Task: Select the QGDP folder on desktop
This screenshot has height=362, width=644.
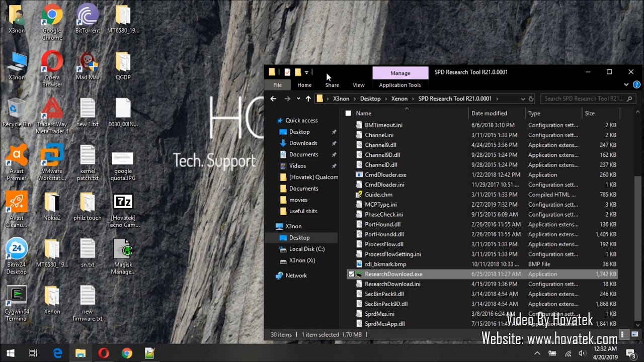Action: pyautogui.click(x=123, y=66)
